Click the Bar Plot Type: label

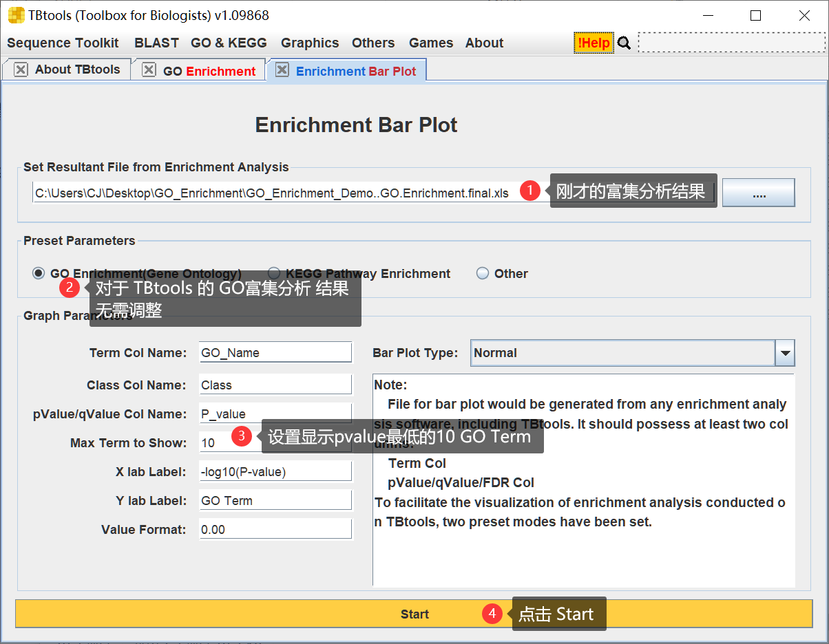(415, 353)
